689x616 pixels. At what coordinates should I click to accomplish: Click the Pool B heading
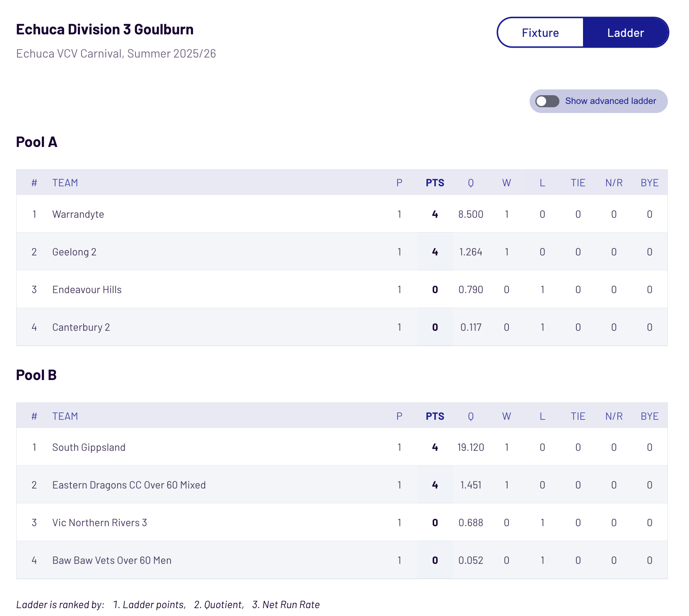click(36, 375)
